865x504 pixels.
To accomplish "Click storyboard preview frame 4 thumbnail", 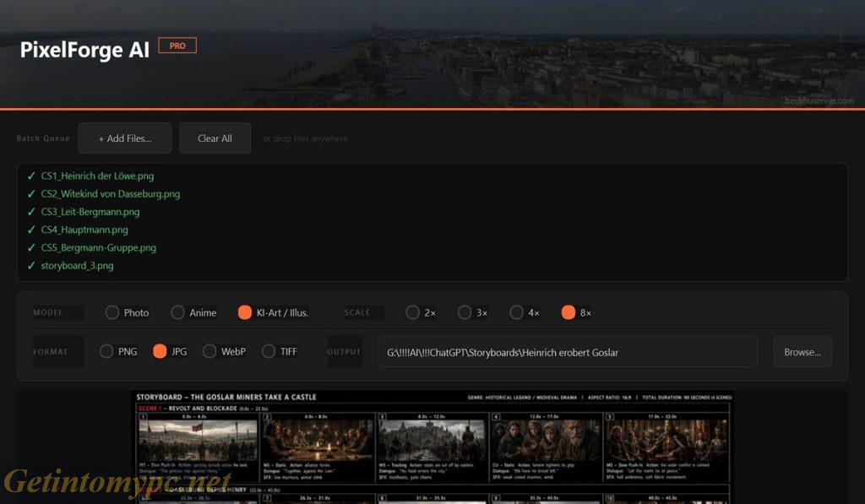I will (x=546, y=440).
